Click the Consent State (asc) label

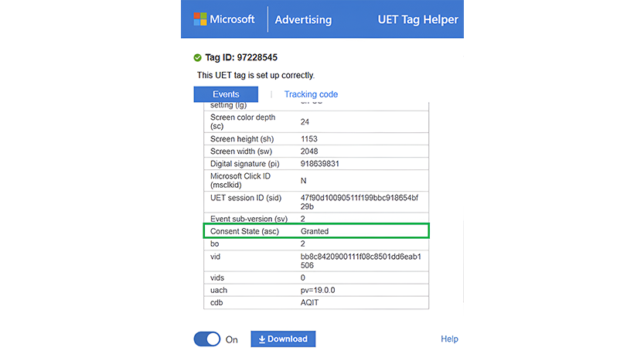(x=244, y=231)
